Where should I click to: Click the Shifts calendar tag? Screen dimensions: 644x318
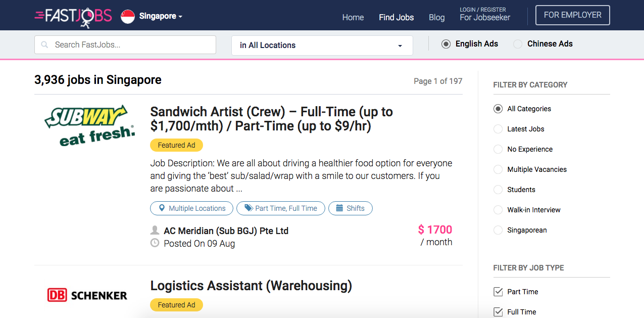[x=351, y=208]
